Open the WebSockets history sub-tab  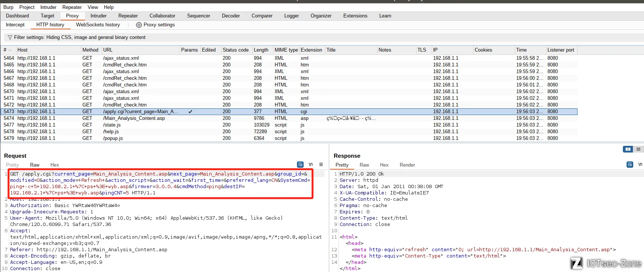[98, 25]
